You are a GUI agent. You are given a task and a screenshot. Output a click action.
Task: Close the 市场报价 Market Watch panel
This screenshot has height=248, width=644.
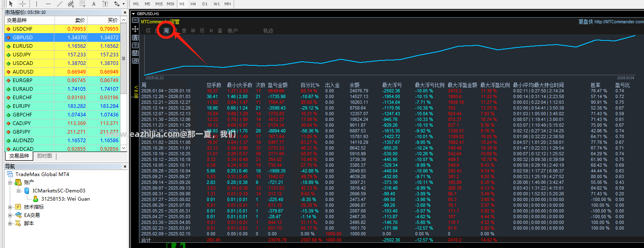(125, 12)
